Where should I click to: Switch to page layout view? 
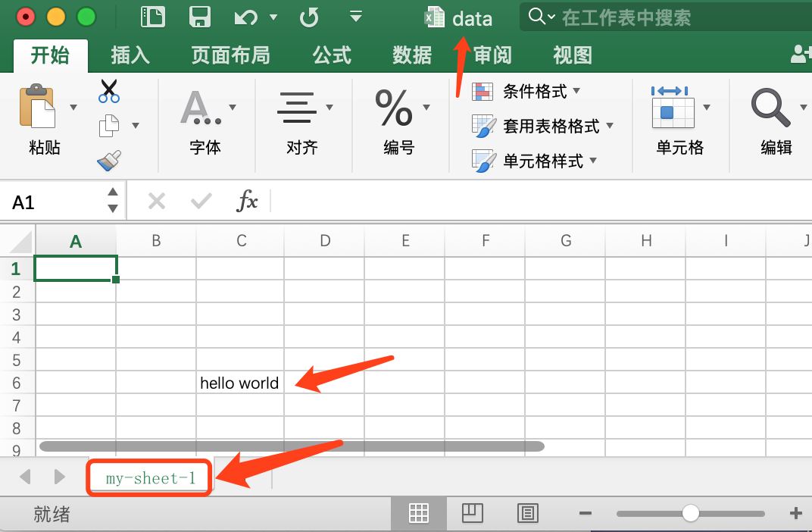[x=473, y=513]
